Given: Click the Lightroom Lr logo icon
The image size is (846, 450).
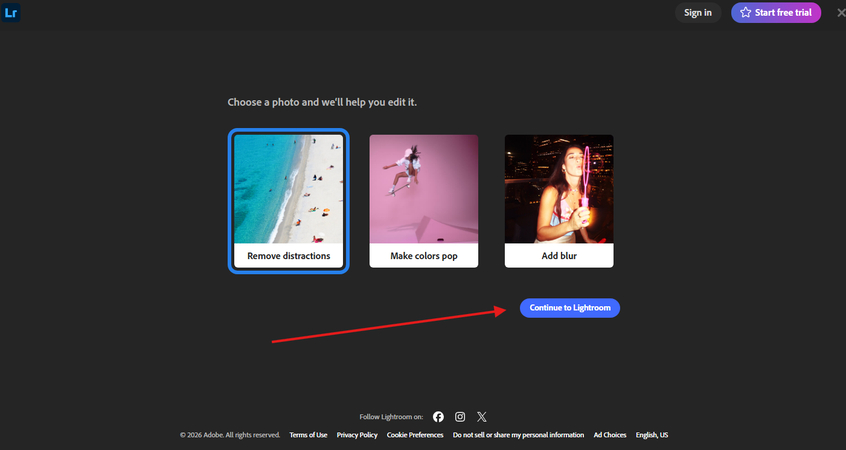Looking at the screenshot, I should tap(10, 12).
